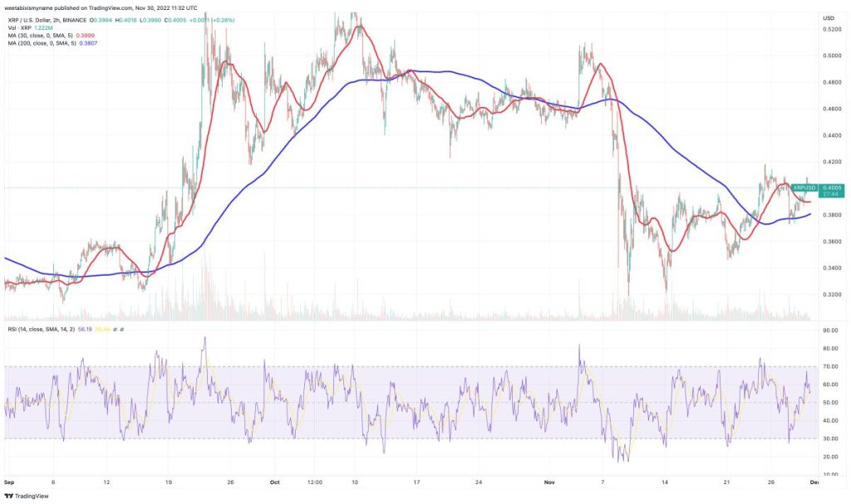Click the 50.00 RSI axis label
This screenshot has width=851, height=504.
831,403
